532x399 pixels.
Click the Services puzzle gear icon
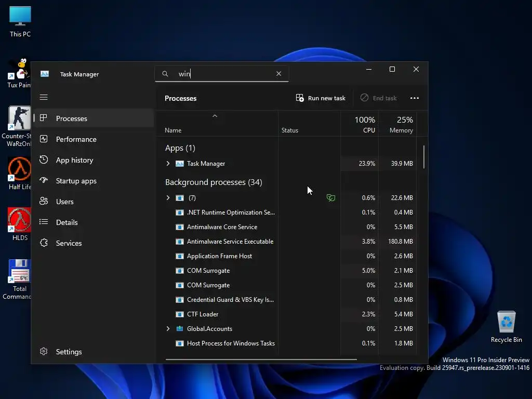click(x=44, y=243)
